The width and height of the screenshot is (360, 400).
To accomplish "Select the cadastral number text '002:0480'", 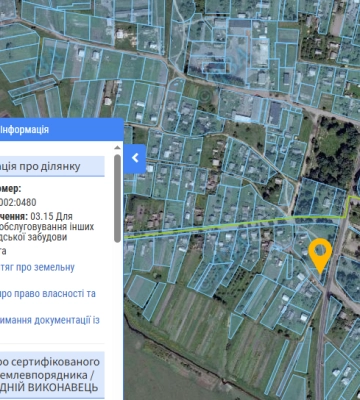I will click(x=18, y=202).
